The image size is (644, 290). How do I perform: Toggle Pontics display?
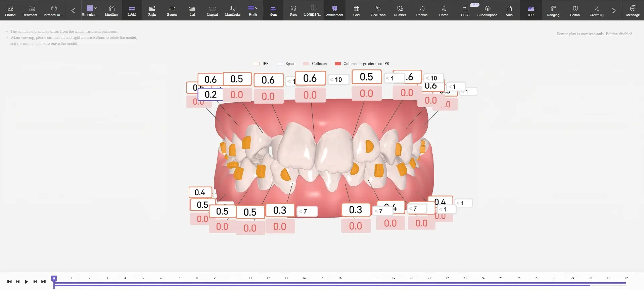pyautogui.click(x=422, y=10)
